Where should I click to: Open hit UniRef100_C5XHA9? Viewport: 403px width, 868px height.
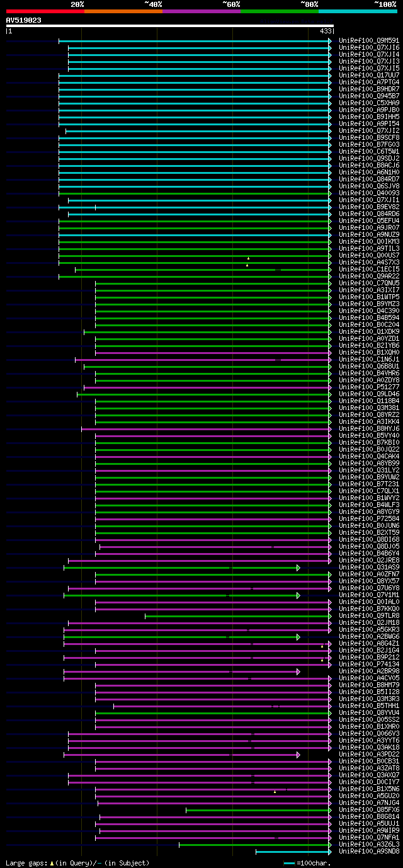pyautogui.click(x=369, y=103)
